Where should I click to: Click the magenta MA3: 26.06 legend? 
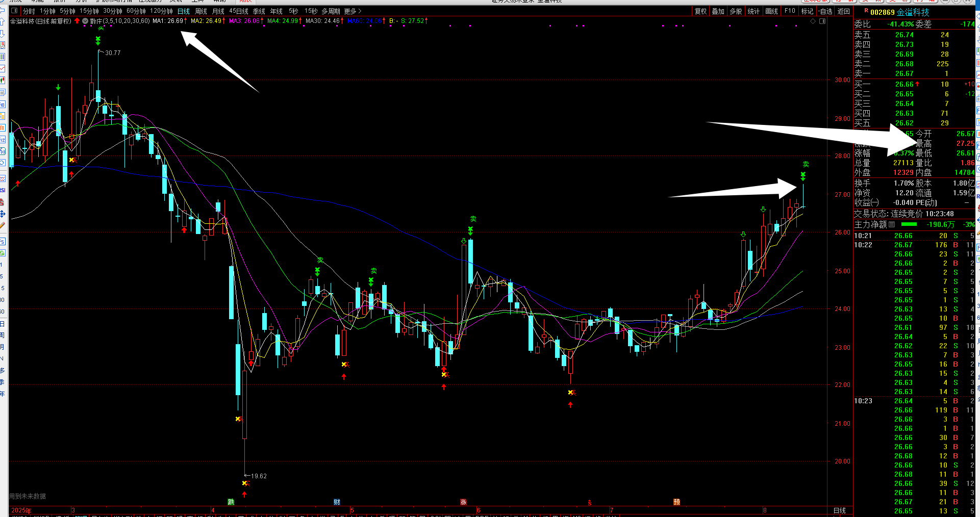pyautogui.click(x=244, y=21)
